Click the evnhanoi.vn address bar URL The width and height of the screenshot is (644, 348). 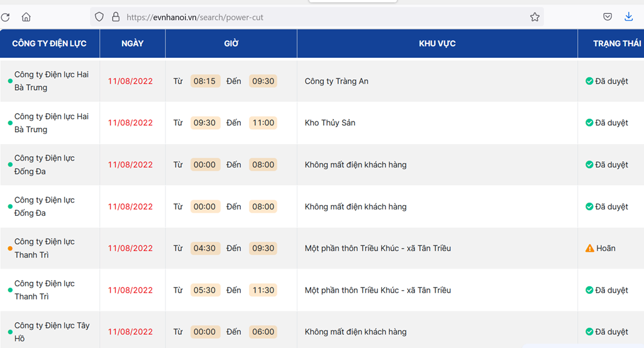tap(195, 17)
